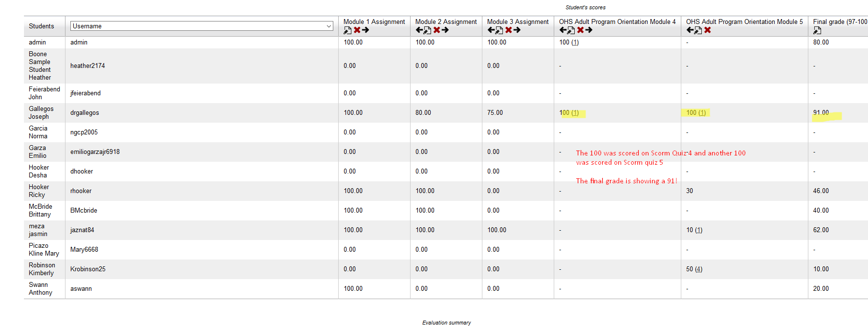Edit the Orientation Module 4 evaluation

click(x=571, y=30)
